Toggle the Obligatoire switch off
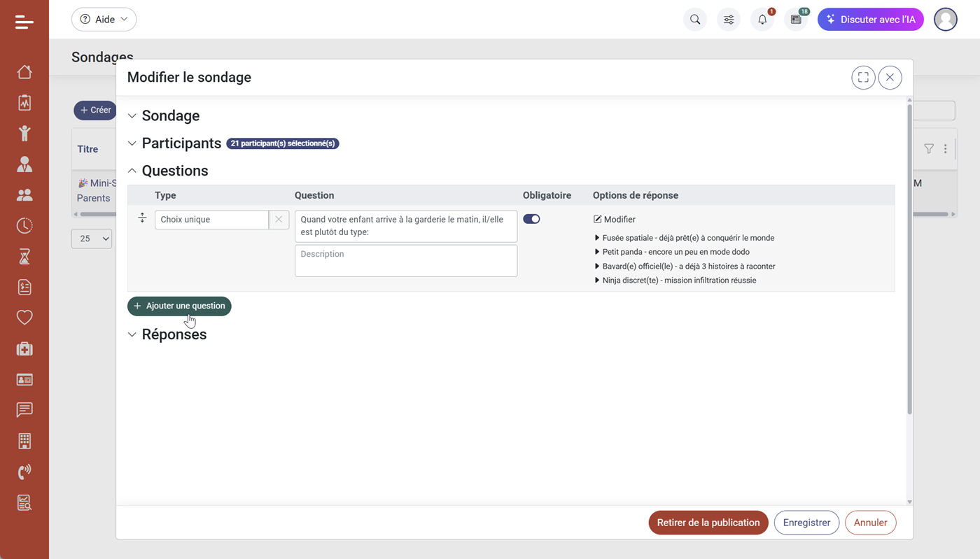The width and height of the screenshot is (980, 559). [x=531, y=219]
